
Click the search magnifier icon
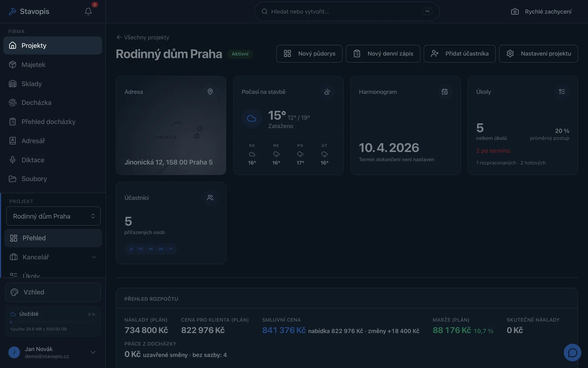pyautogui.click(x=264, y=11)
